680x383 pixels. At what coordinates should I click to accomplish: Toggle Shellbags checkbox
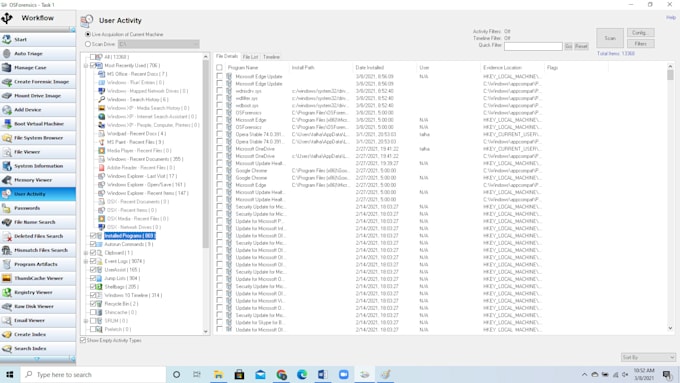tap(93, 287)
